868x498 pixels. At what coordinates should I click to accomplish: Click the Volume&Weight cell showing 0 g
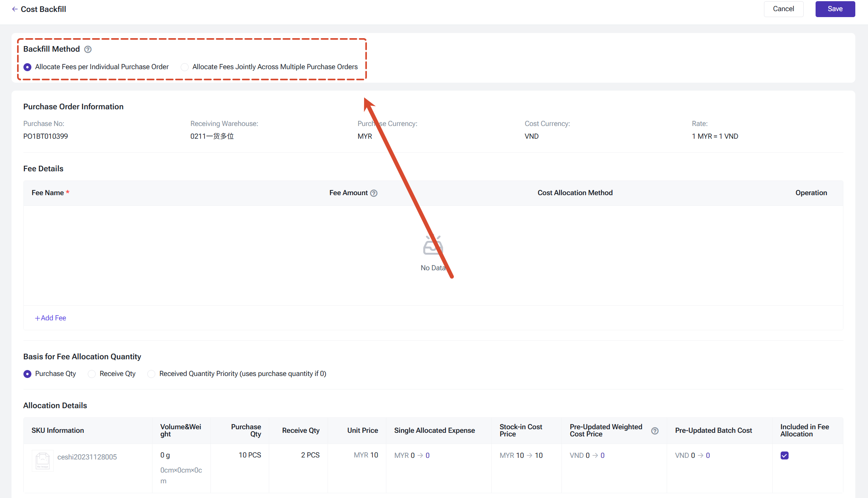point(165,455)
